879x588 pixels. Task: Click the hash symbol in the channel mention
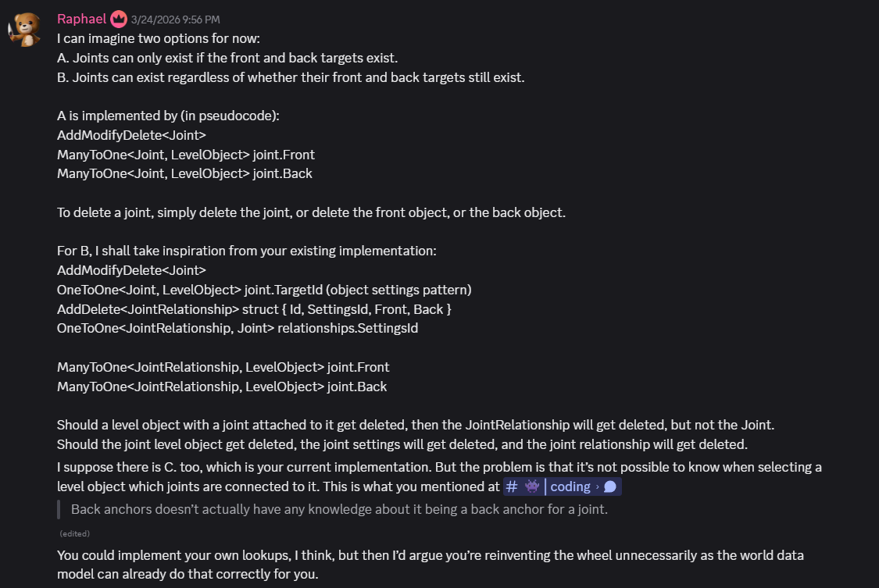click(x=511, y=486)
